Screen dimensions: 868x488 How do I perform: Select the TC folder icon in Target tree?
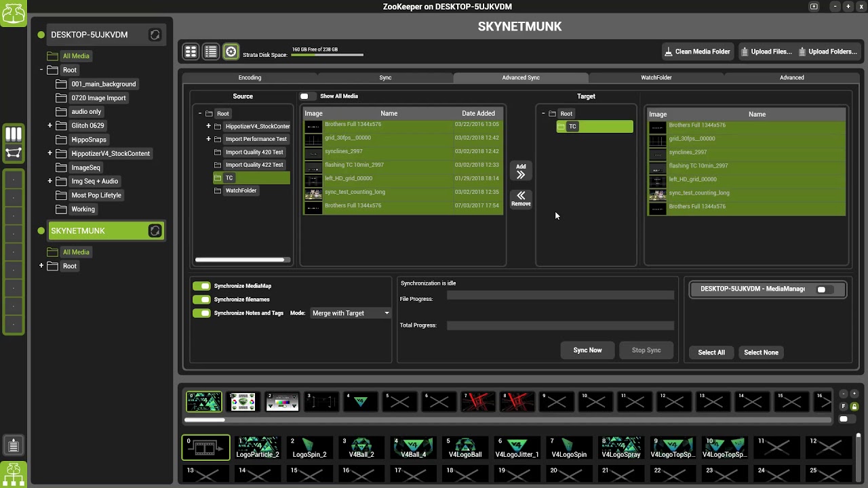(x=561, y=127)
